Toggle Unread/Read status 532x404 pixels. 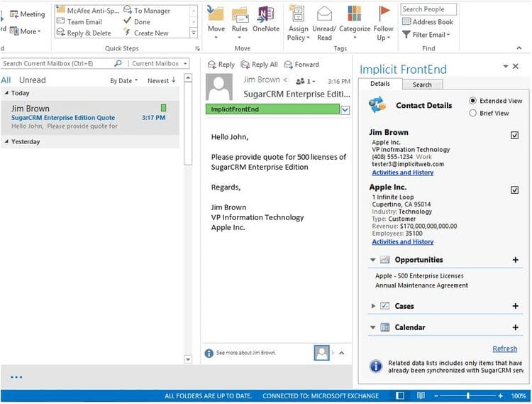pyautogui.click(x=324, y=23)
